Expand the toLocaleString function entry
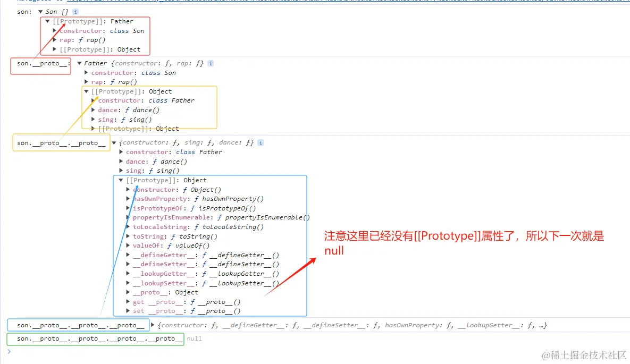The image size is (630, 364). pyautogui.click(x=128, y=226)
